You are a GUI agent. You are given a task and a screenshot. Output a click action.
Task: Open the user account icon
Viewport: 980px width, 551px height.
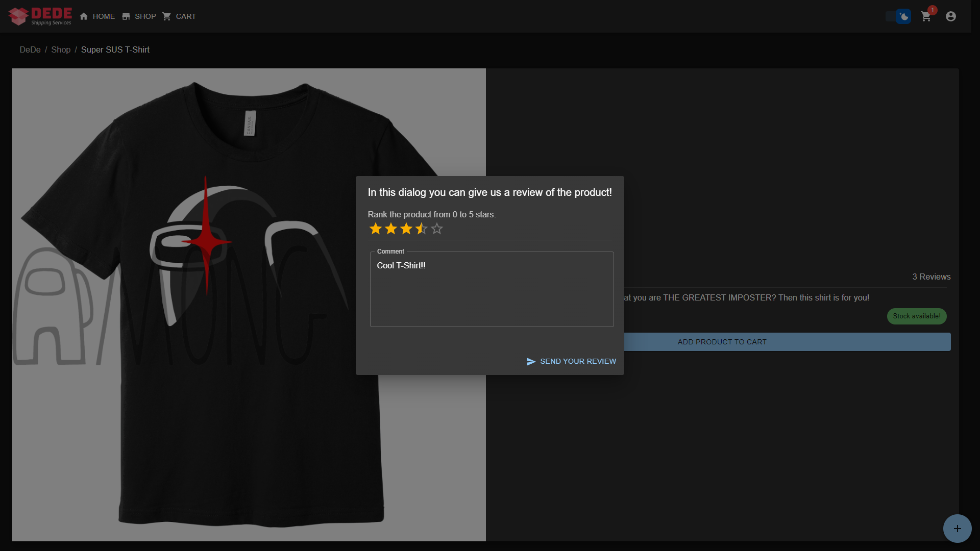[x=950, y=16]
